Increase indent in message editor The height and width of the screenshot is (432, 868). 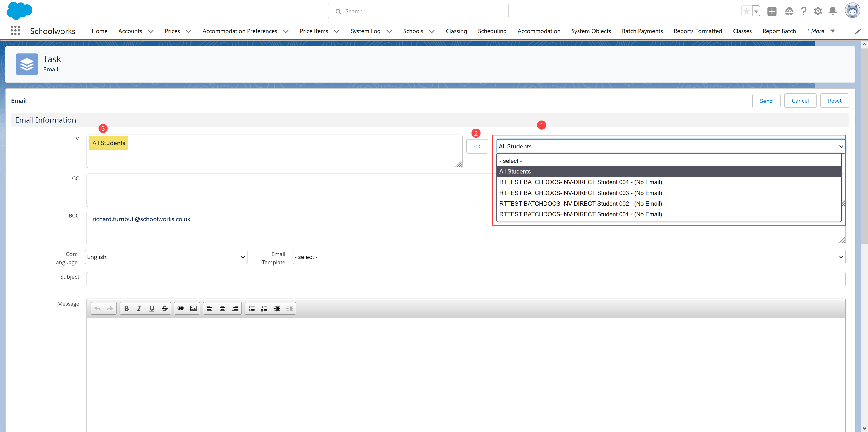point(277,308)
